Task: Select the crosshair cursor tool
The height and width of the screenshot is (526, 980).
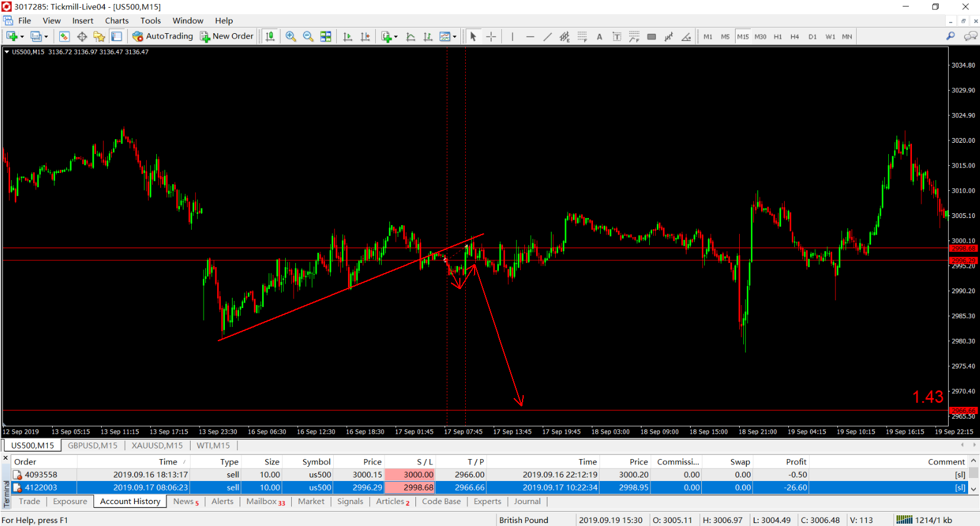Action: tap(491, 37)
